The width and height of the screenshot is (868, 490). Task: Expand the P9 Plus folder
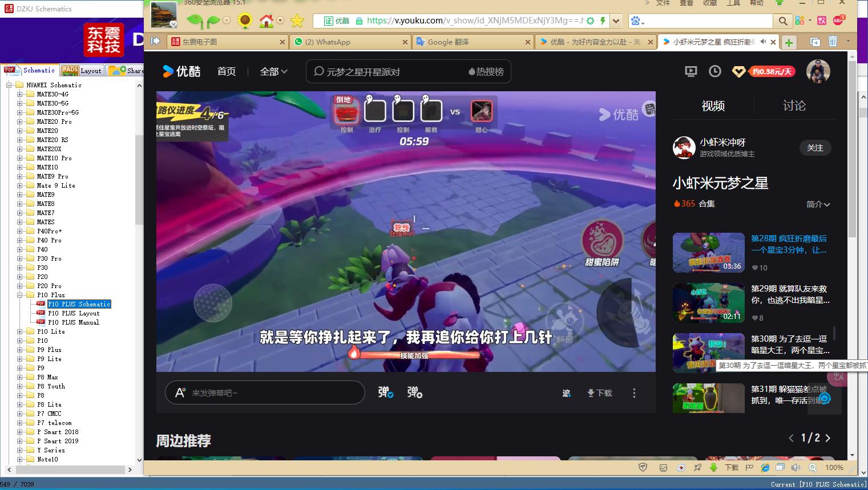pos(20,350)
